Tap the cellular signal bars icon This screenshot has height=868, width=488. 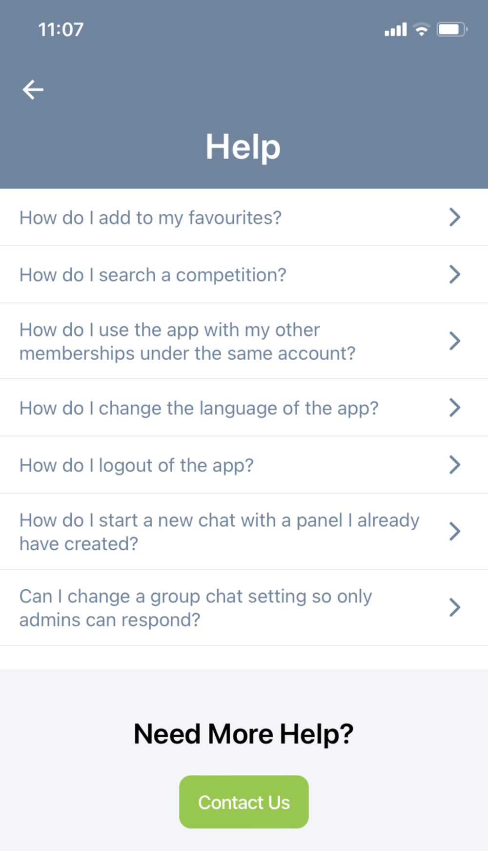395,30
